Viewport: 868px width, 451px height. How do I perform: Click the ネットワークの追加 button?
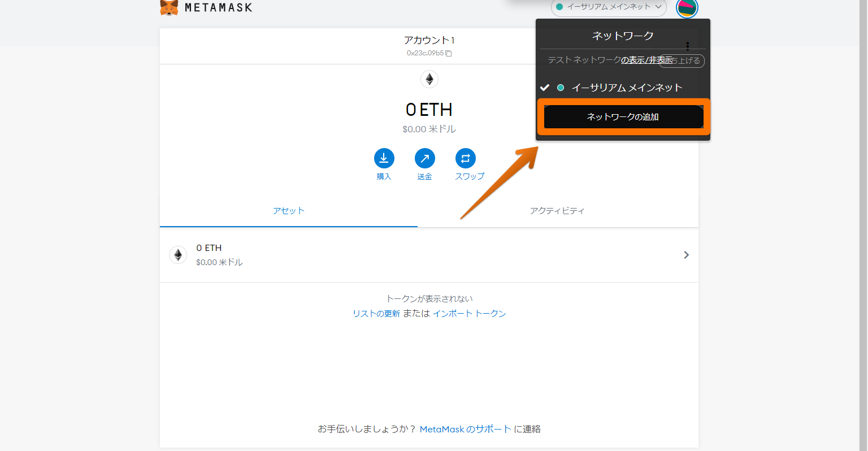tap(623, 117)
